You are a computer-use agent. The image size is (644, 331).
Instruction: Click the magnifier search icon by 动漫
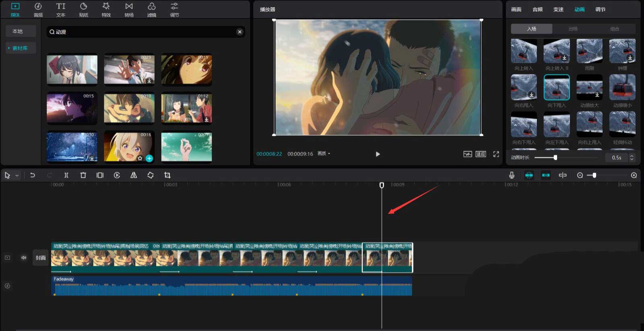pos(52,32)
